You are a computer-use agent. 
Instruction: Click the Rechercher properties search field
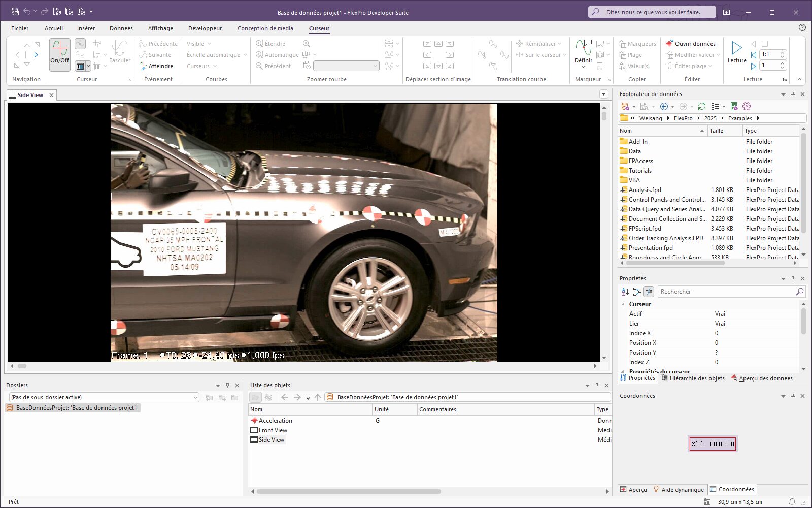[x=726, y=292]
